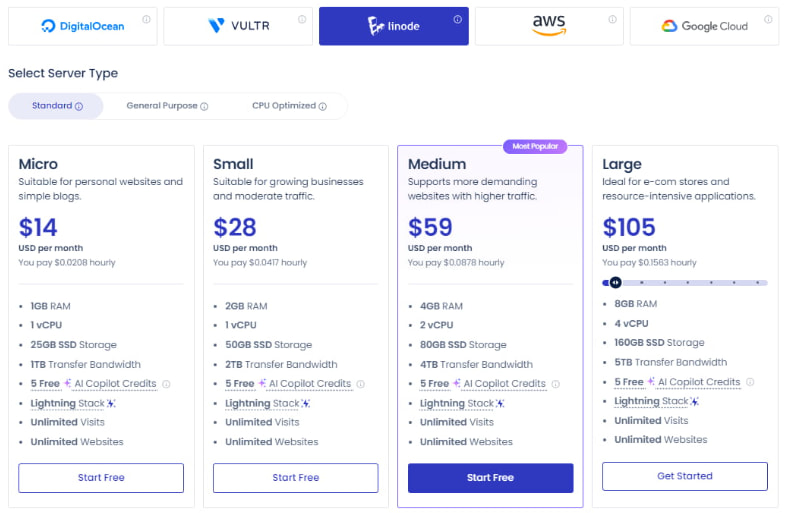
Task: Switch to the General Purpose server type
Action: [167, 106]
